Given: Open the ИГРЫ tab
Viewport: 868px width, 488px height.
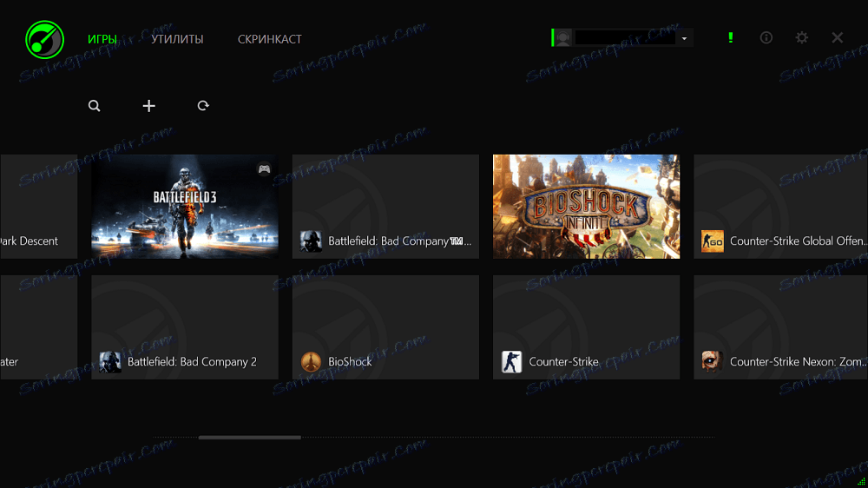Looking at the screenshot, I should (102, 39).
